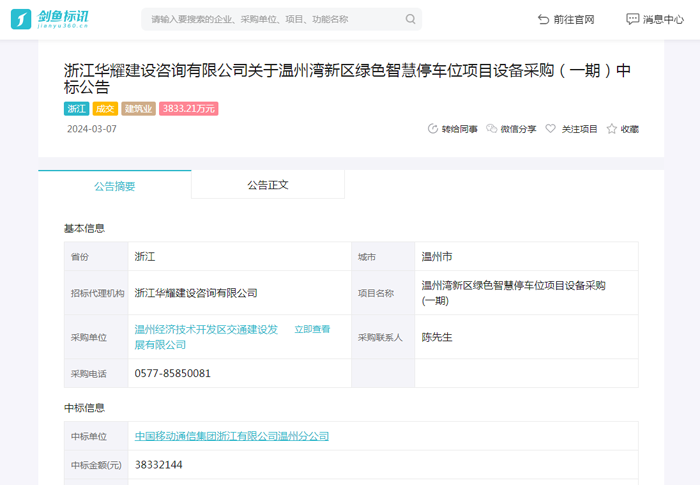The image size is (700, 485).
Task: Click the phone number 0577-85850081
Action: [172, 373]
